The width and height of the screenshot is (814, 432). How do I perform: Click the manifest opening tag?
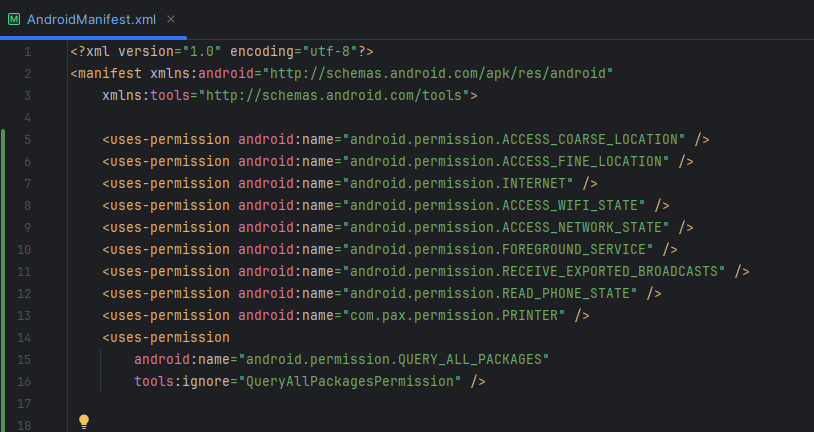tap(106, 73)
